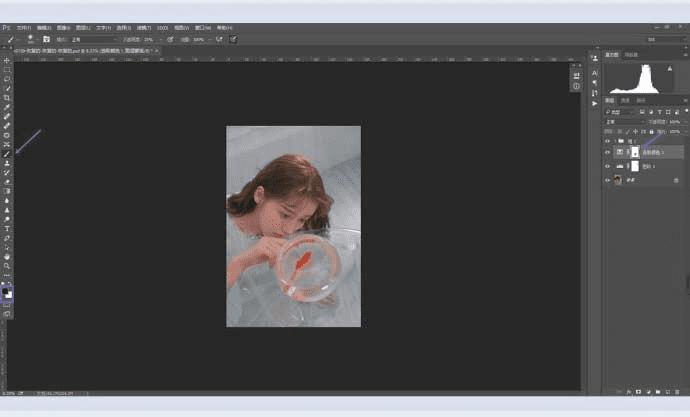Screen dimensions: 690x417
Task: Click the Edit Toolbar ellipsis icon
Action: click(x=7, y=275)
